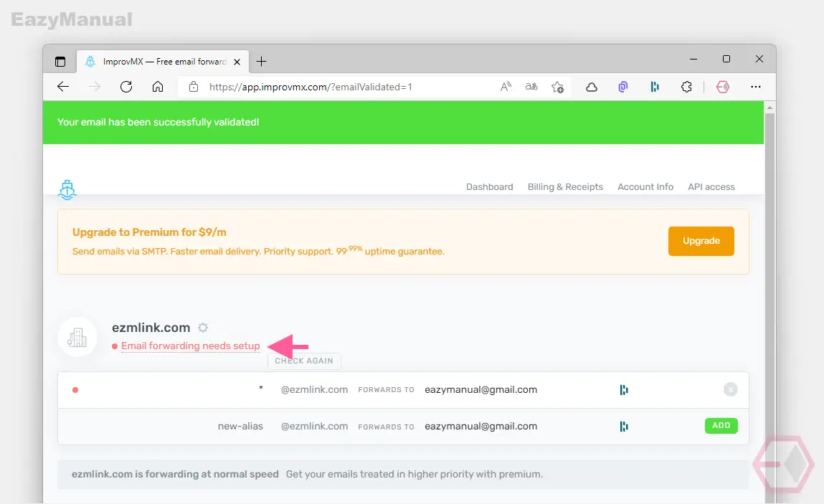Go to Billing & Receipts
The width and height of the screenshot is (824, 504).
pos(565,186)
